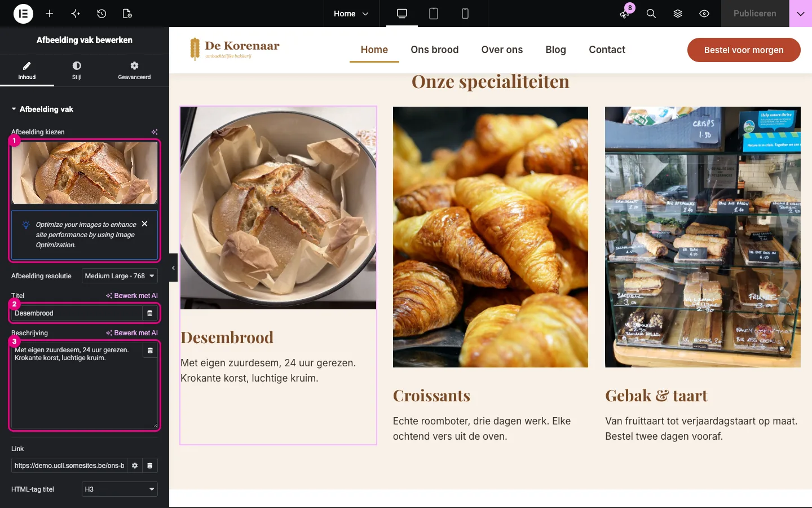
Task: Collapse the editor panel with arrow handle
Action: click(173, 268)
